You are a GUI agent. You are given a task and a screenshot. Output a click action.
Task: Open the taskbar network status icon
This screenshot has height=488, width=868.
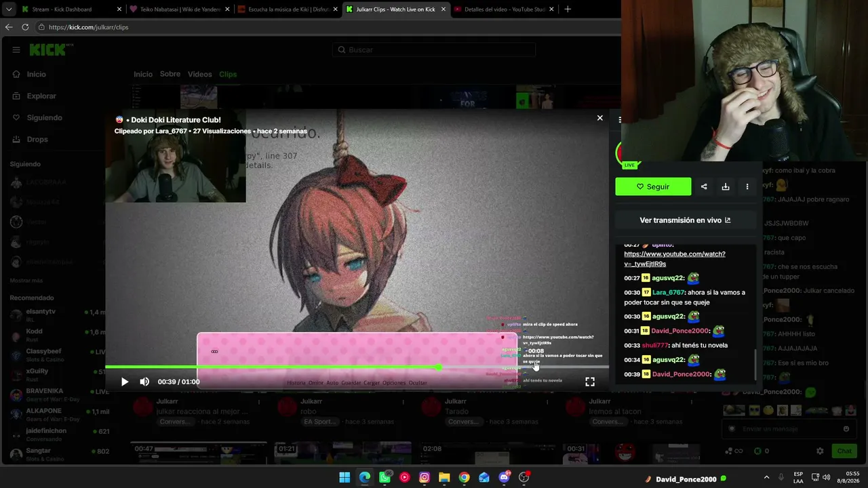point(815,478)
